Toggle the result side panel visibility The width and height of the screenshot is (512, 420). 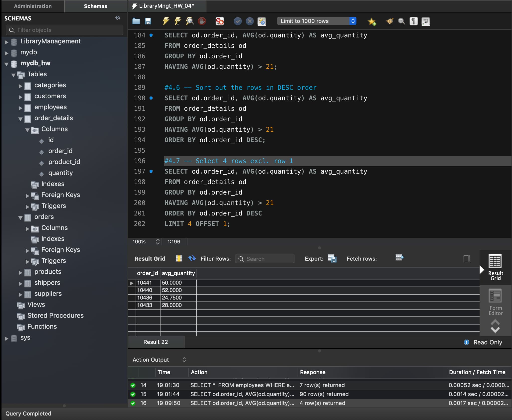pyautogui.click(x=467, y=259)
